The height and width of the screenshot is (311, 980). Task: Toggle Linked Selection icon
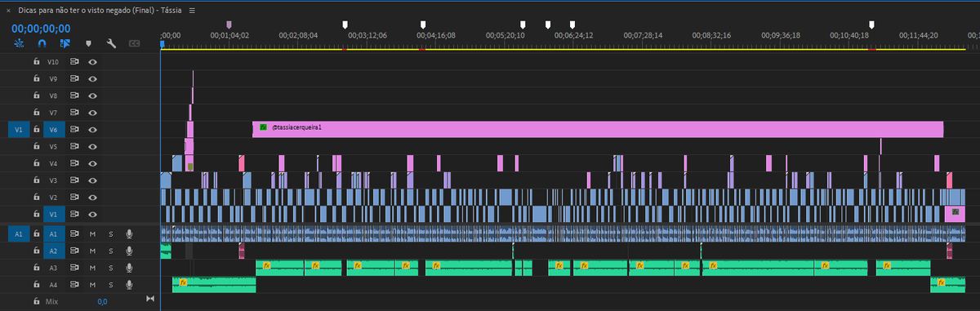tap(65, 43)
